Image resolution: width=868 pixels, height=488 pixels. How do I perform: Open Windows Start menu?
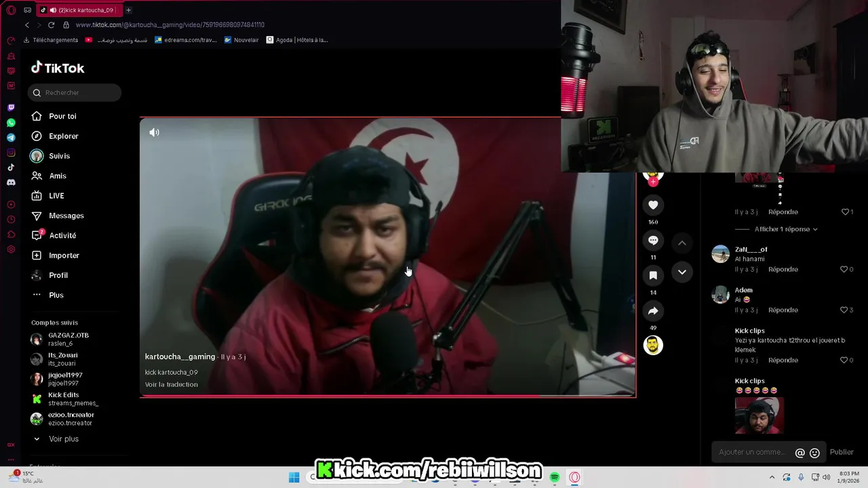point(294,477)
